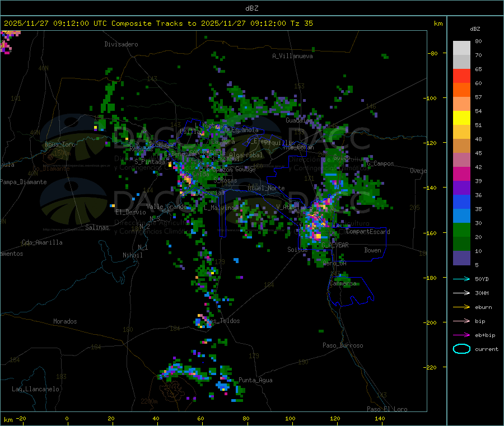
Task: Click the Bowen map label
Action: pos(373,250)
